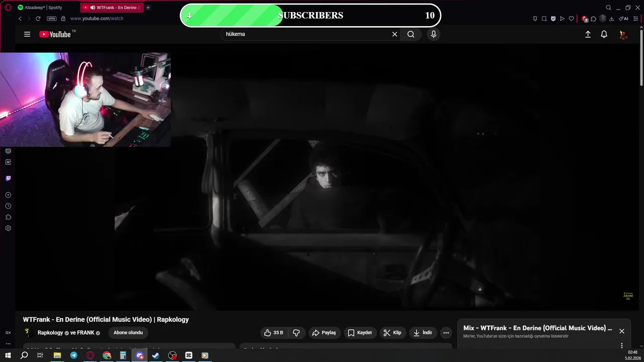Click the subscriber goal progress bar
The image size is (644, 362).
point(310,16)
